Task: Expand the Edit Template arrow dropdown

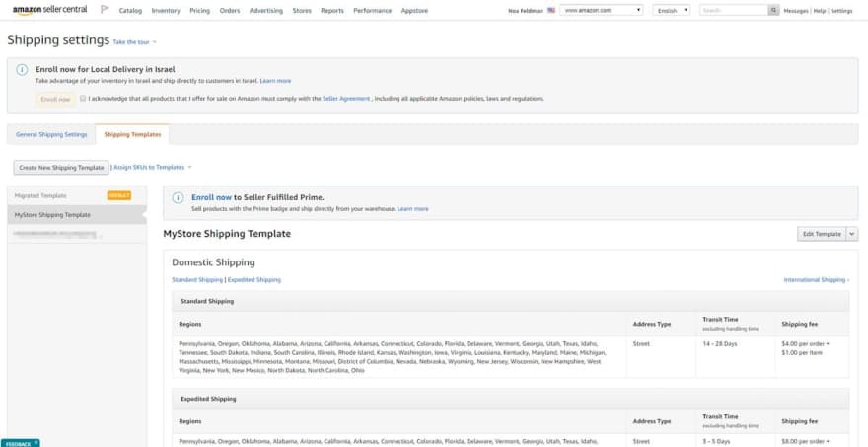Action: pyautogui.click(x=852, y=234)
